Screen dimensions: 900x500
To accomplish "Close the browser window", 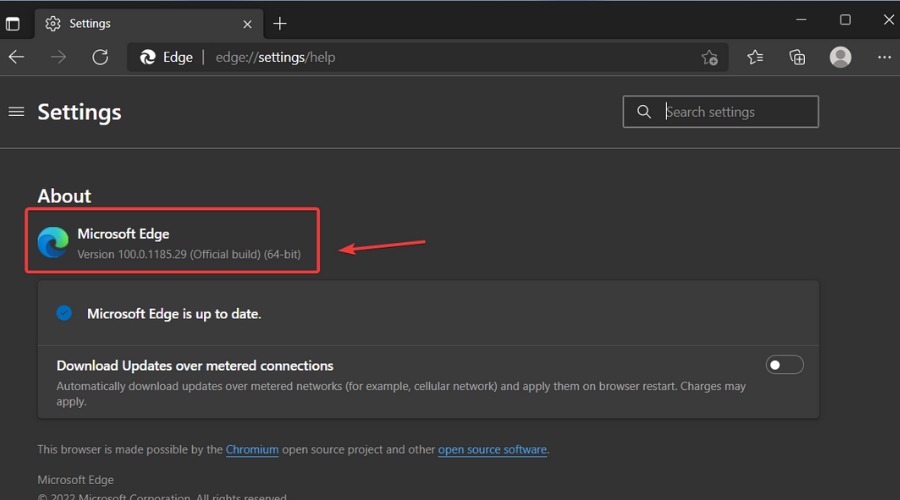I will (x=889, y=20).
